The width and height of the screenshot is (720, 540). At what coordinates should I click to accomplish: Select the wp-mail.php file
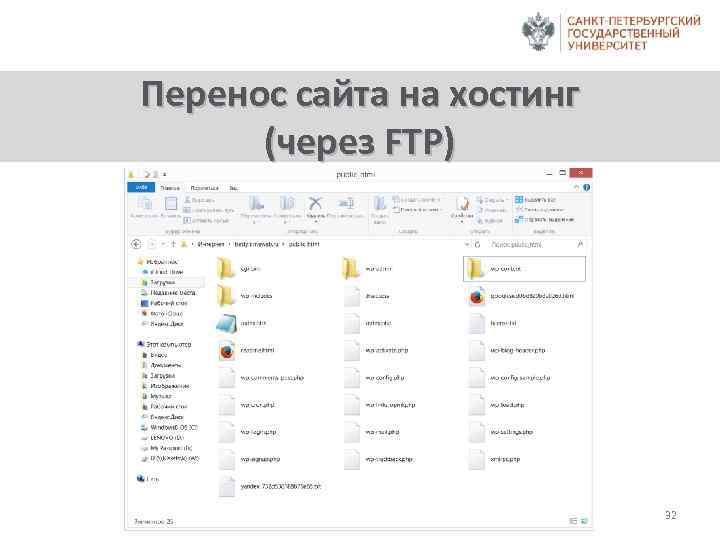(372, 432)
